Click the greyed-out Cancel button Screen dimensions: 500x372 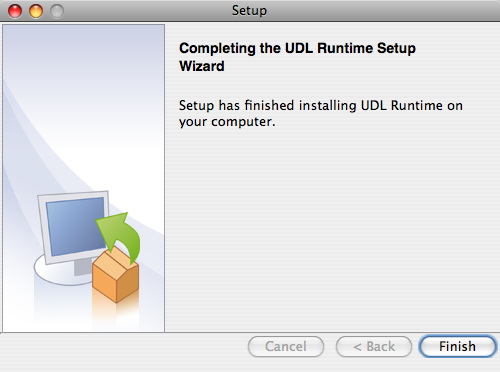tap(286, 346)
